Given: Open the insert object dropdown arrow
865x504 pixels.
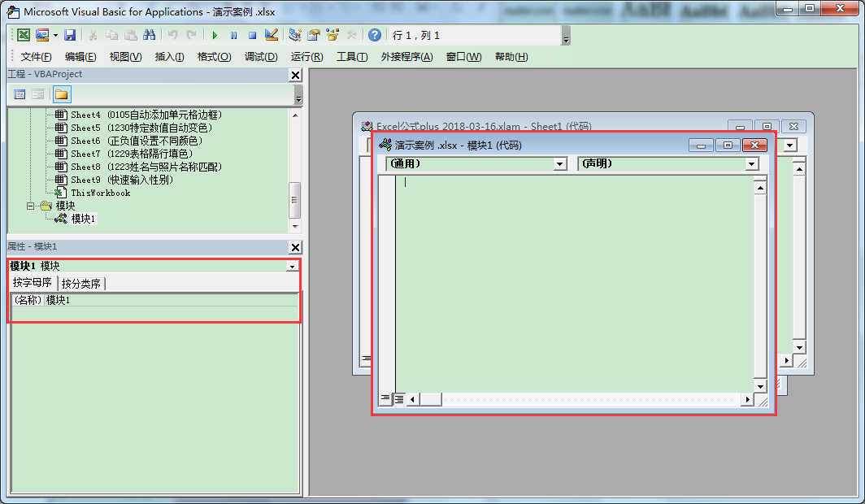Looking at the screenshot, I should (x=56, y=35).
